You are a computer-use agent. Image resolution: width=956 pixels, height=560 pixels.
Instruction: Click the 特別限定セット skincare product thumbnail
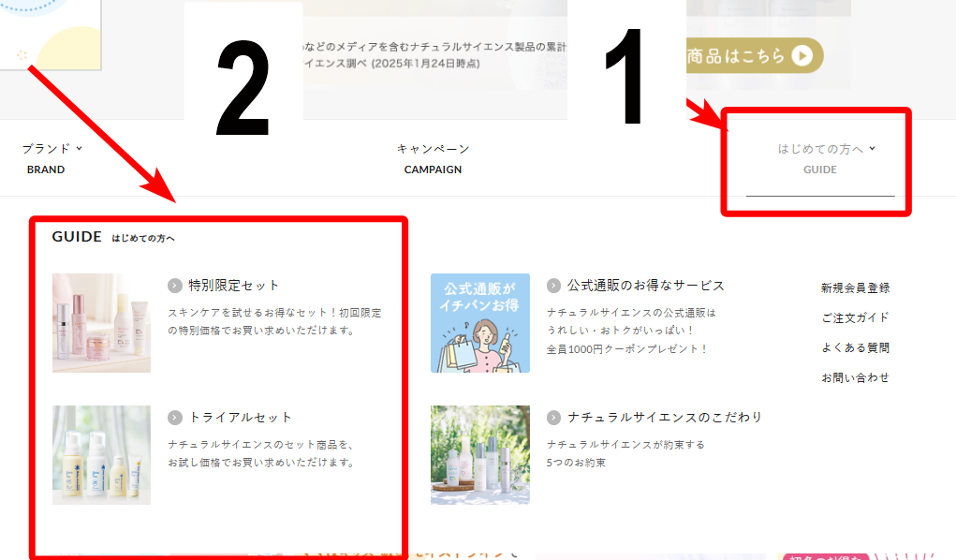[101, 323]
